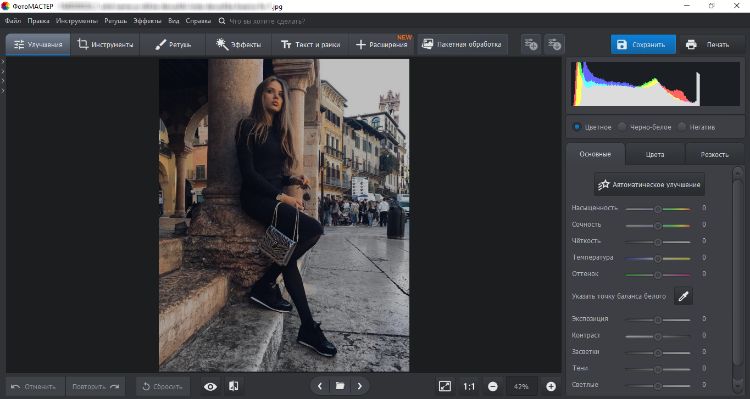This screenshot has height=399, width=750.
Task: Go to next photo arrow
Action: click(x=360, y=386)
